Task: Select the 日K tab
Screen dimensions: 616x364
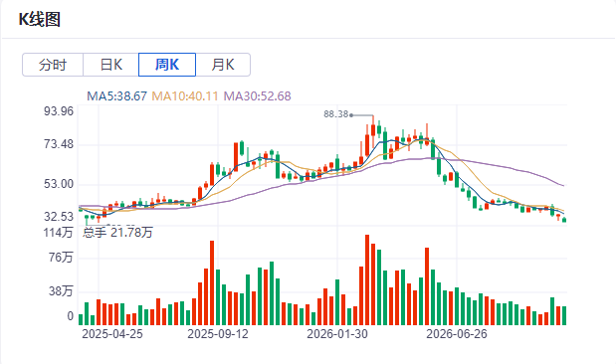Action: point(110,65)
